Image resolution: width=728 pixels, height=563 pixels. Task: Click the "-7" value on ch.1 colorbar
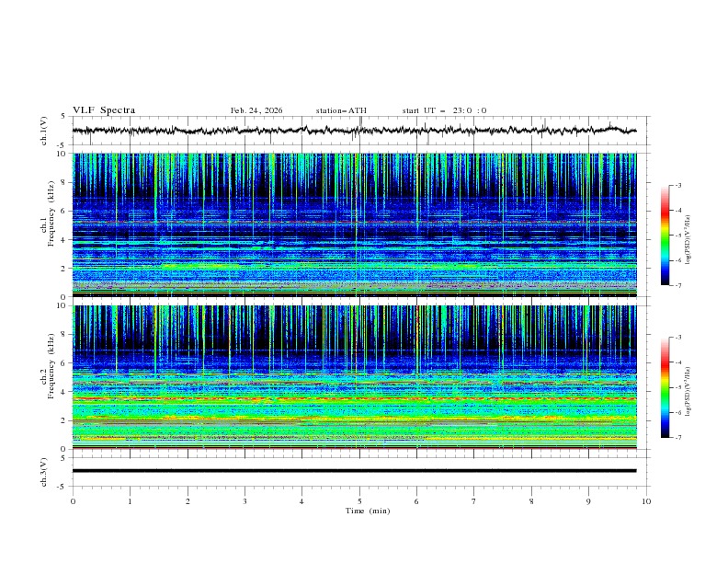point(678,285)
